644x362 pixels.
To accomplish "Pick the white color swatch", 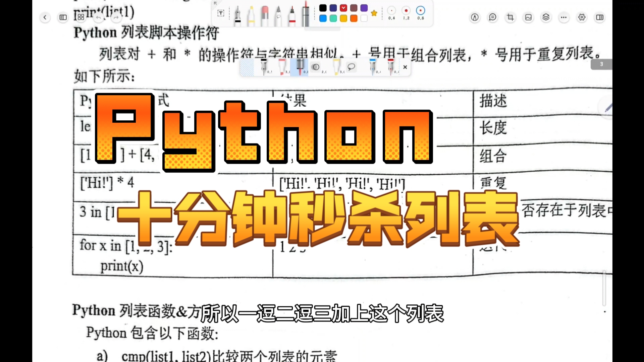I will click(x=364, y=18).
